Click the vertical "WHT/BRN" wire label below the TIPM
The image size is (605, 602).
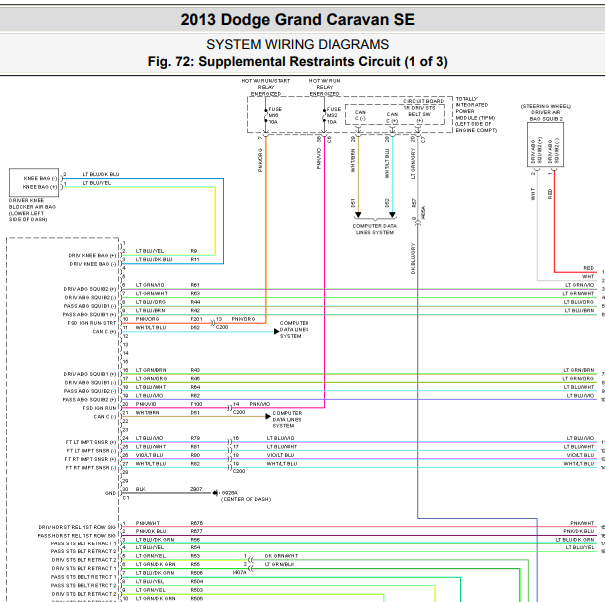point(353,161)
